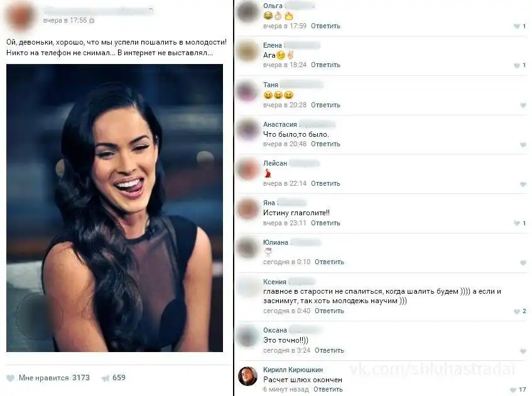Toggle the like on Кирилл Кирюшкин's comment
Image resolution: width=532 pixels, height=396 pixels.
513,390
